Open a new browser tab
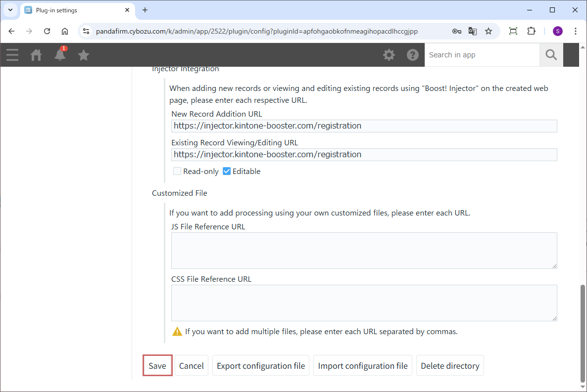Viewport: 587px width, 392px height. (145, 10)
